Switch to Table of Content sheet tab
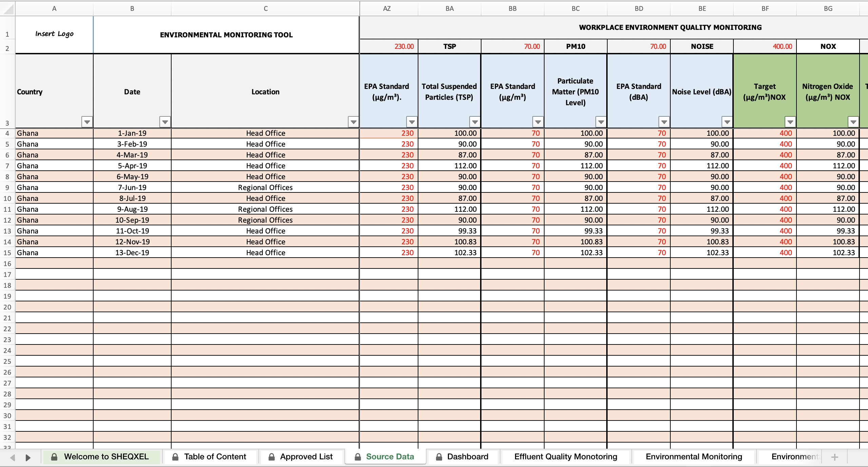Image resolution: width=868 pixels, height=467 pixels. tap(210, 457)
